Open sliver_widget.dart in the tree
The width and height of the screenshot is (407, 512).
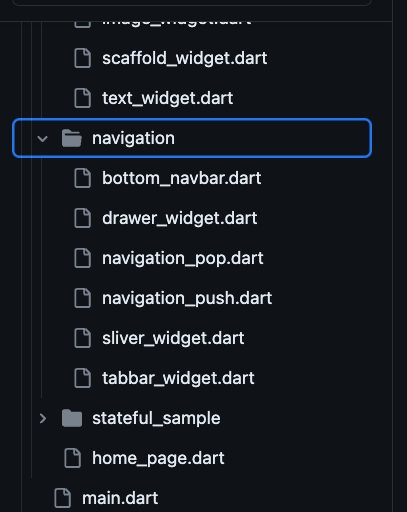(x=173, y=338)
